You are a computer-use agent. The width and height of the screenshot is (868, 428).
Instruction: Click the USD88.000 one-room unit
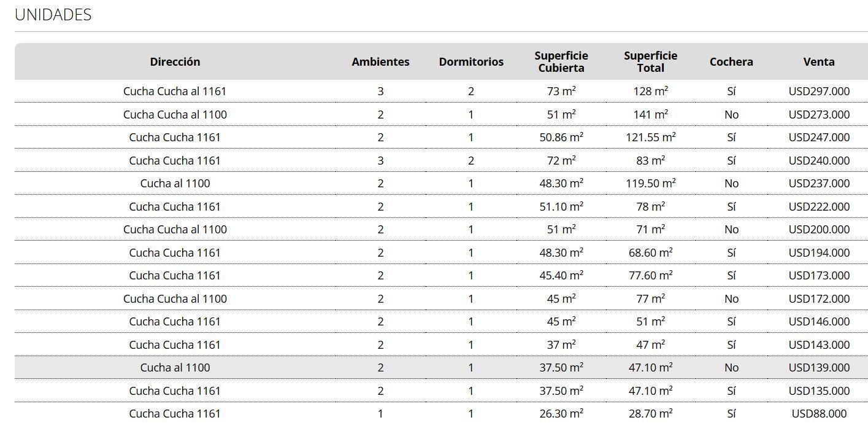pos(441,414)
